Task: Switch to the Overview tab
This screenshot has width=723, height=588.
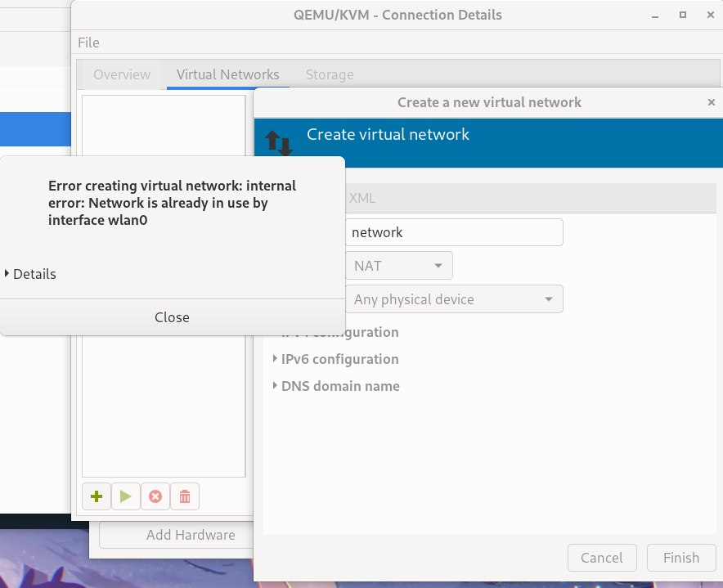Action: [122, 74]
